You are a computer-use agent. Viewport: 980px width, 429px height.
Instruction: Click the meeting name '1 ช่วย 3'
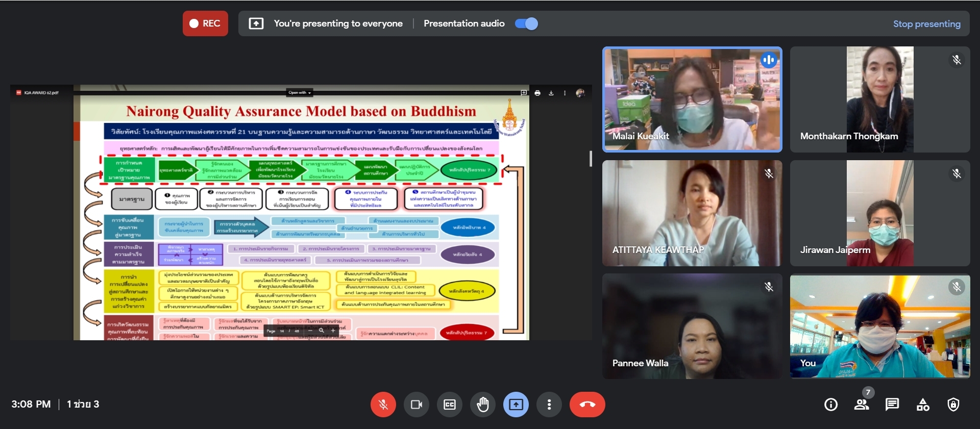(83, 405)
